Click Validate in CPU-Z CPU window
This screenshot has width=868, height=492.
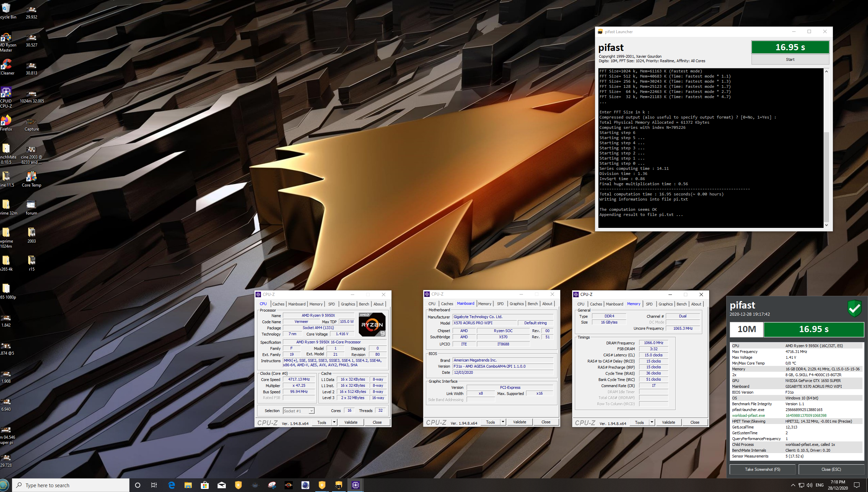(351, 422)
